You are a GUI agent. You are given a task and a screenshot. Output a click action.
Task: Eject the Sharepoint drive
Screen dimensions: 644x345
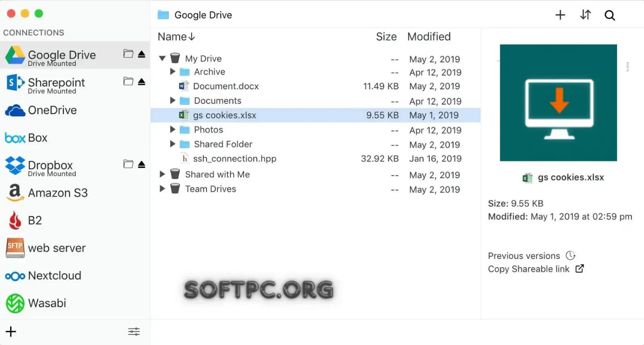coord(141,82)
